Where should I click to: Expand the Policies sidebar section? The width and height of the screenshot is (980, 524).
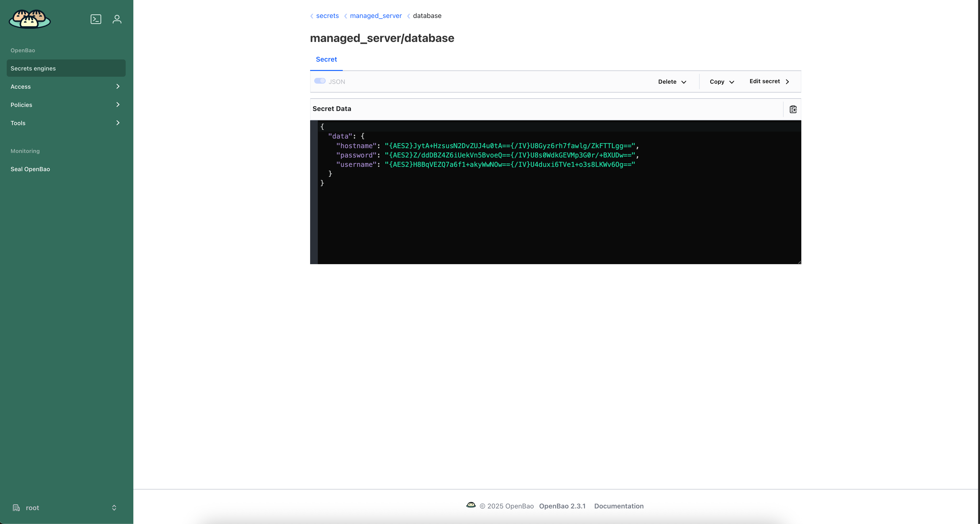[x=65, y=105]
